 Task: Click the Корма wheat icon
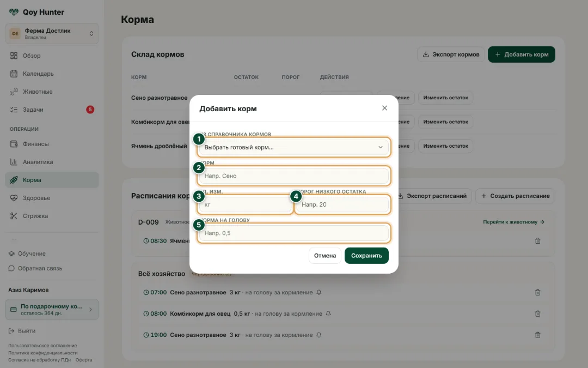14,180
